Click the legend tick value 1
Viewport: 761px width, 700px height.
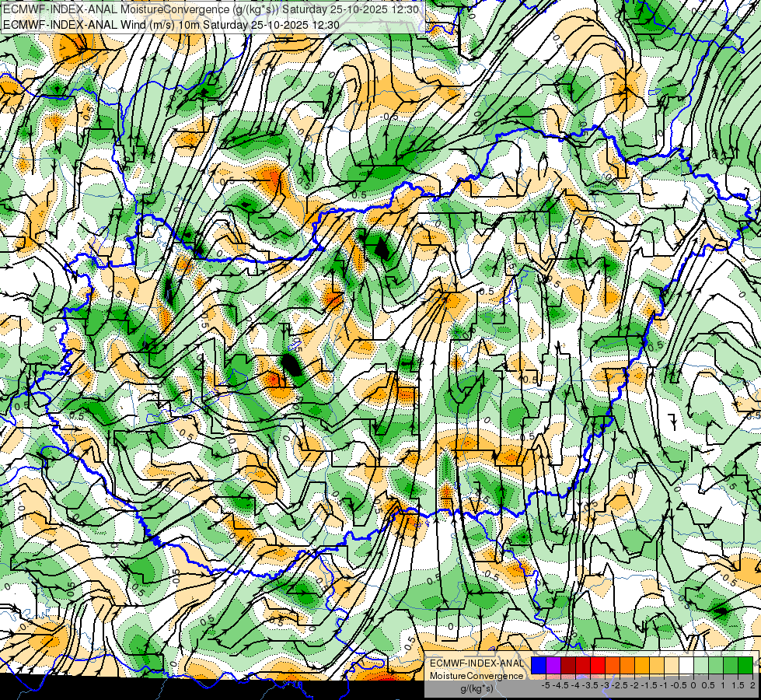(723, 685)
